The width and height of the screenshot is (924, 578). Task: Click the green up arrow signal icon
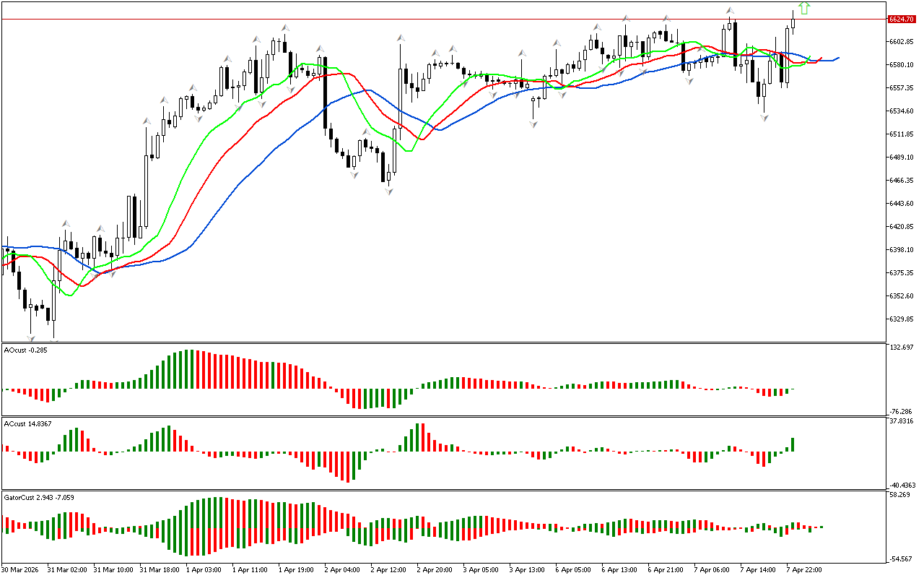click(x=805, y=8)
